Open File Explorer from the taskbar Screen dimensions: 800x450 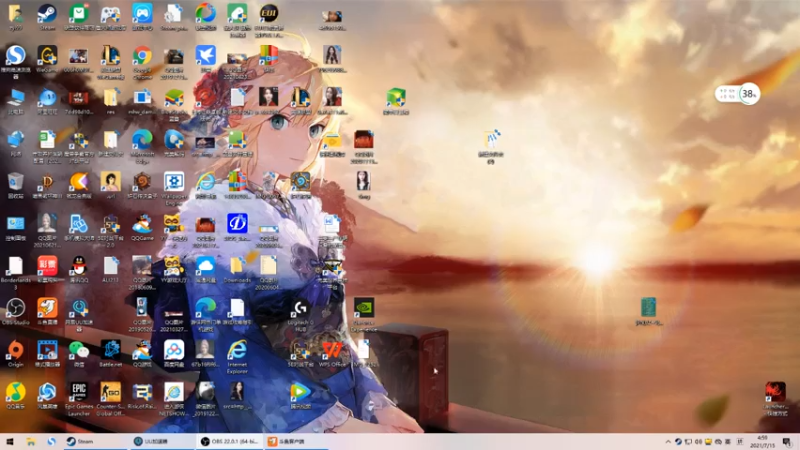[31, 441]
